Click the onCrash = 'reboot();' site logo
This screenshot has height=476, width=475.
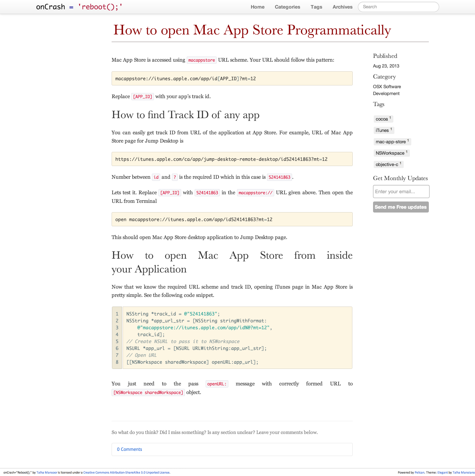tap(79, 7)
